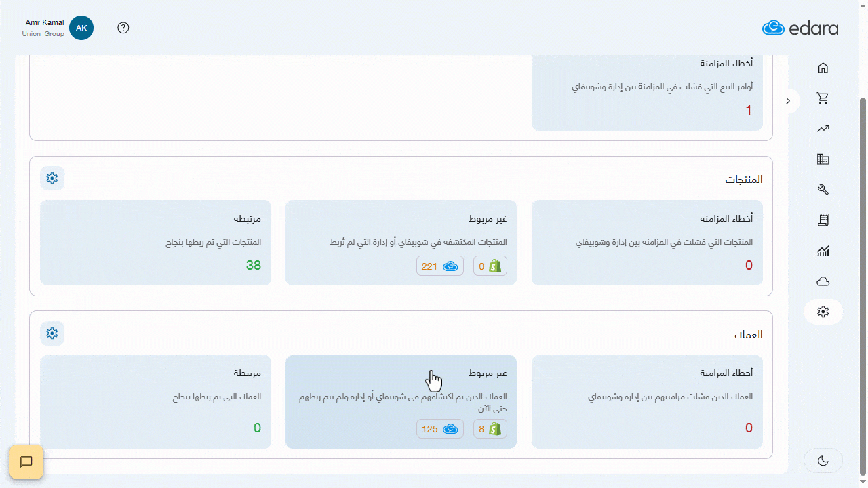Click the العملاء section heading
This screenshot has height=488, width=868.
click(x=748, y=335)
